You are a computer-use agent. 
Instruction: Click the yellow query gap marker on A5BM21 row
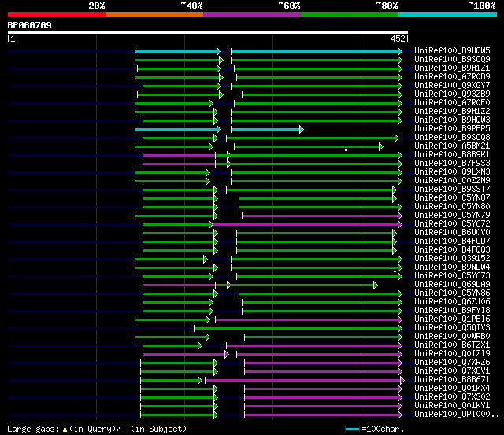(346, 149)
